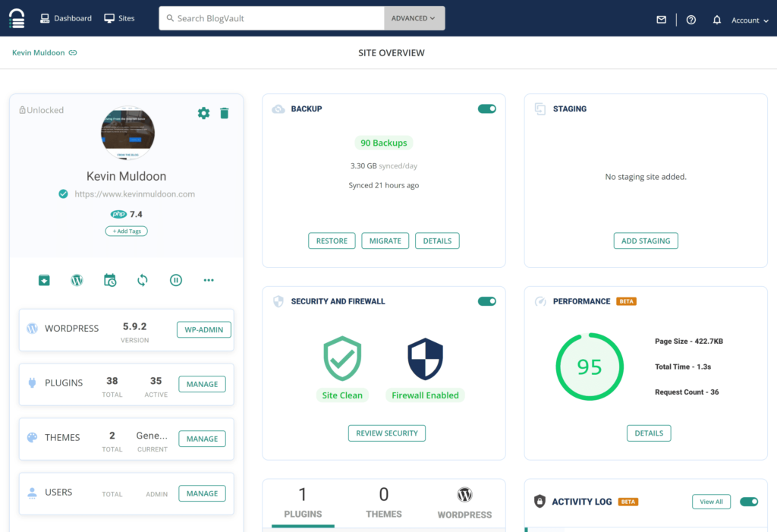Image resolution: width=777 pixels, height=532 pixels.
Task: Click the Activity Log shield icon
Action: pos(539,501)
